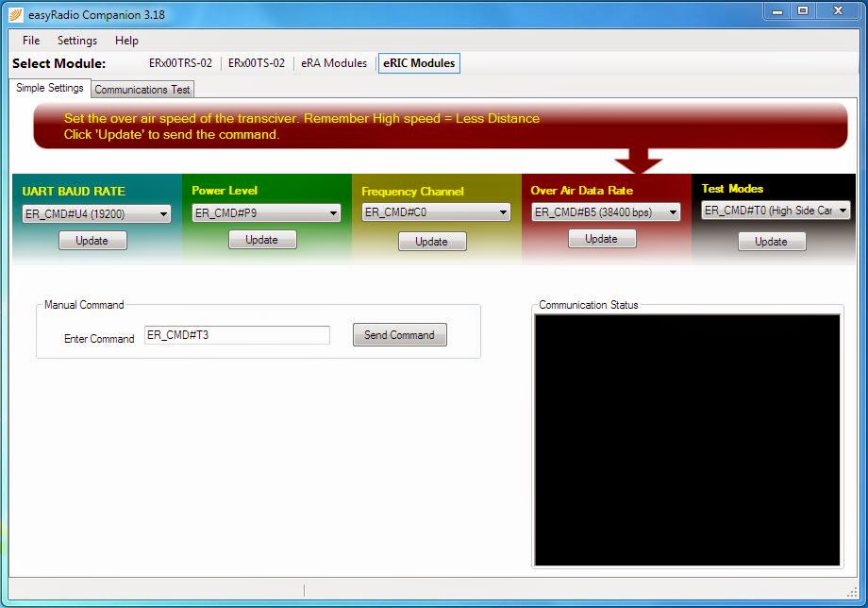This screenshot has height=608, width=868.
Task: Select the eRIC Modules option
Action: 419,63
